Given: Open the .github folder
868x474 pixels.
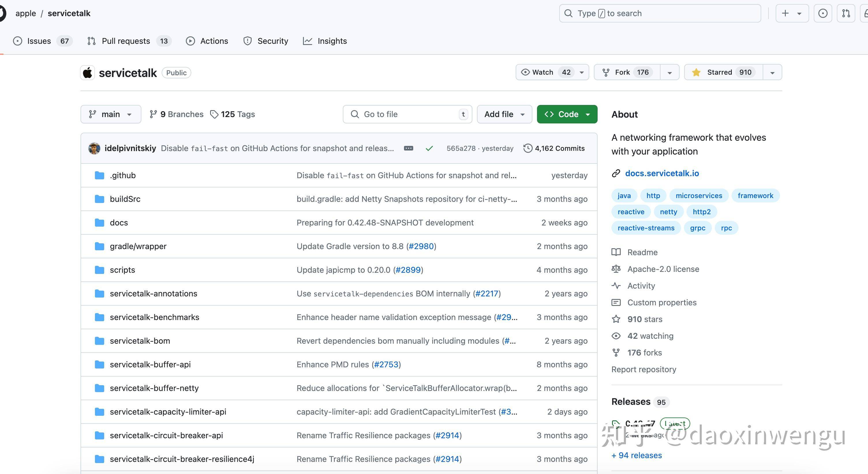Looking at the screenshot, I should pos(123,175).
